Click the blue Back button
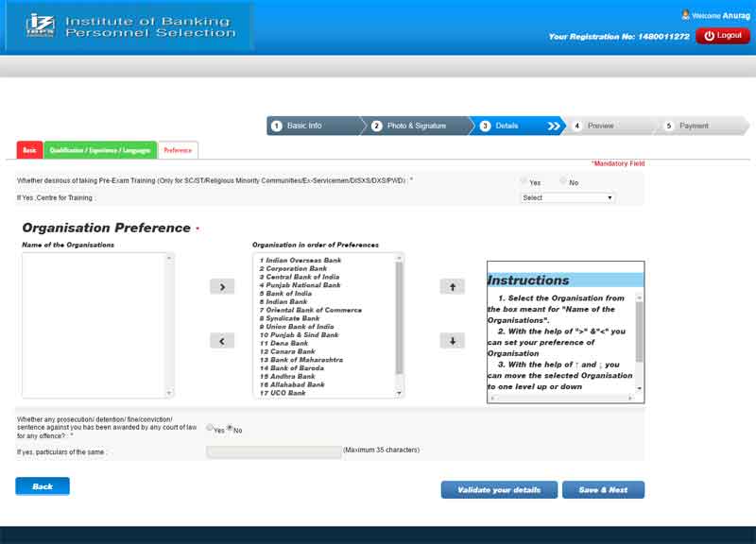The height and width of the screenshot is (544, 756). [x=43, y=486]
